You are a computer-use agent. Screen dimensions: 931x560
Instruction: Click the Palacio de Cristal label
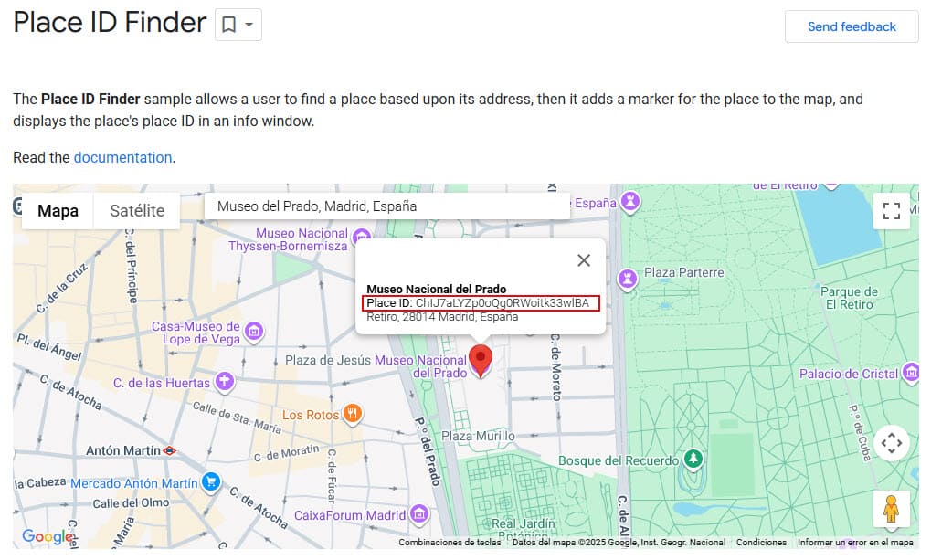pos(849,374)
